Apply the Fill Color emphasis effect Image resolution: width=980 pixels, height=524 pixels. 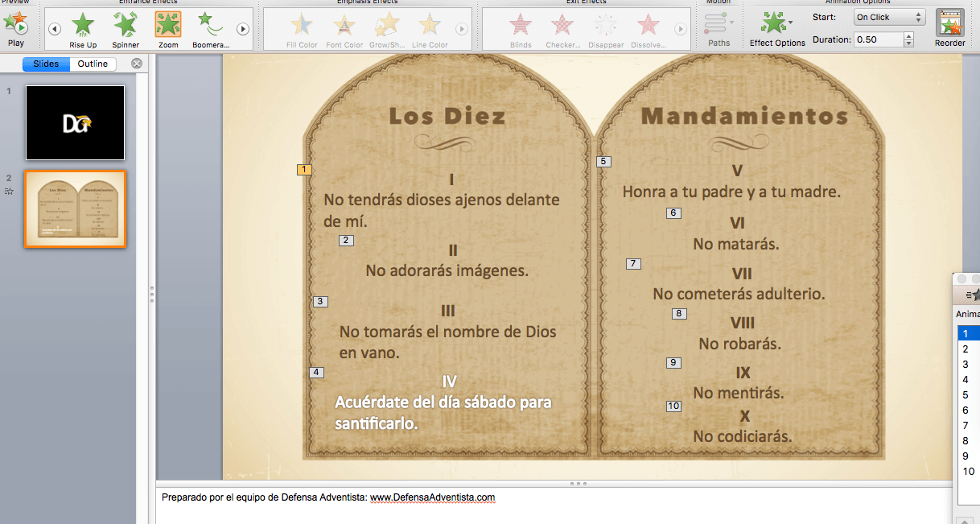302,30
